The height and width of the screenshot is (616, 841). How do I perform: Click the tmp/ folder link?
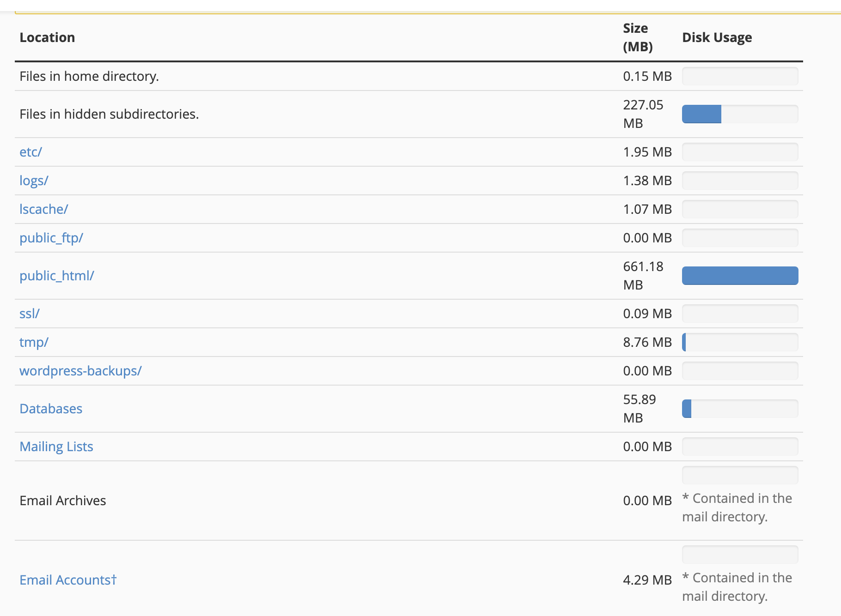tap(34, 342)
